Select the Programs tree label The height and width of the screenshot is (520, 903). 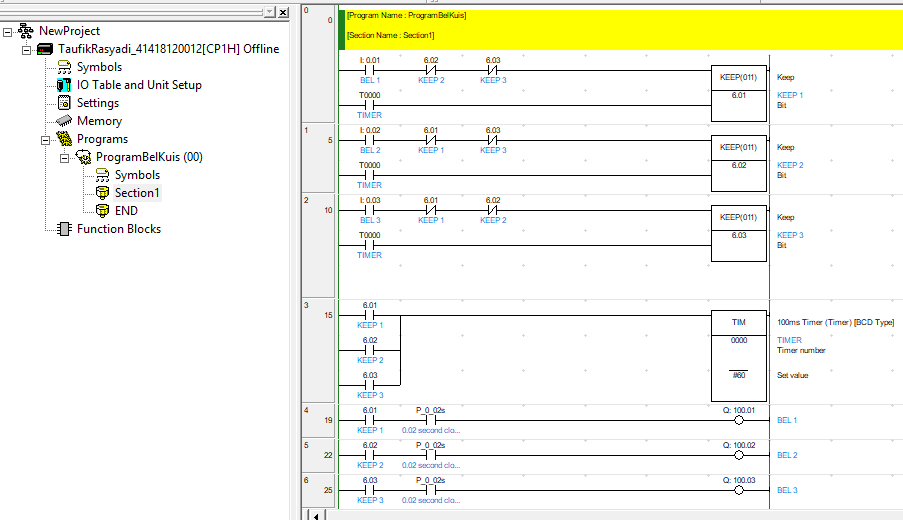pos(103,139)
